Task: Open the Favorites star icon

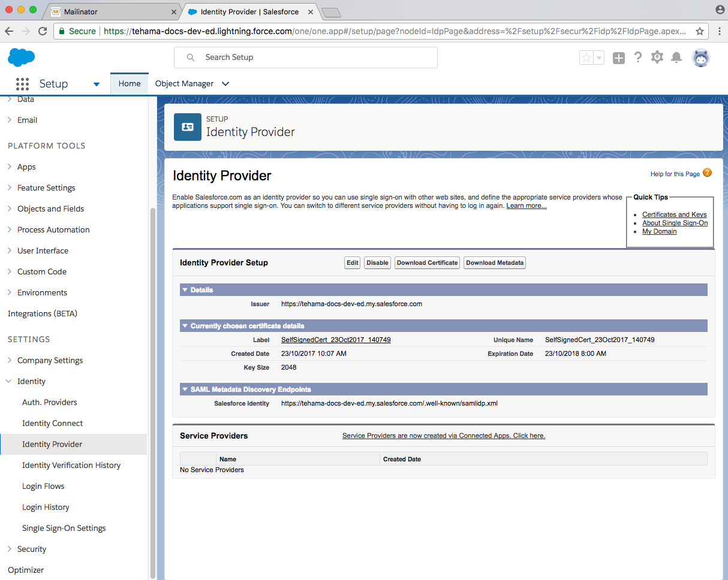Action: (x=586, y=58)
